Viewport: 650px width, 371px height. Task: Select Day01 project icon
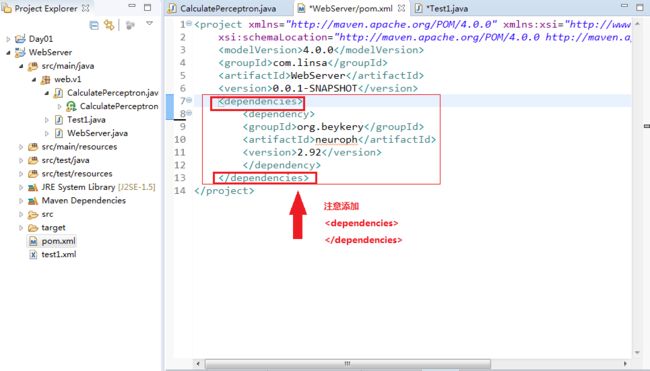(20, 39)
